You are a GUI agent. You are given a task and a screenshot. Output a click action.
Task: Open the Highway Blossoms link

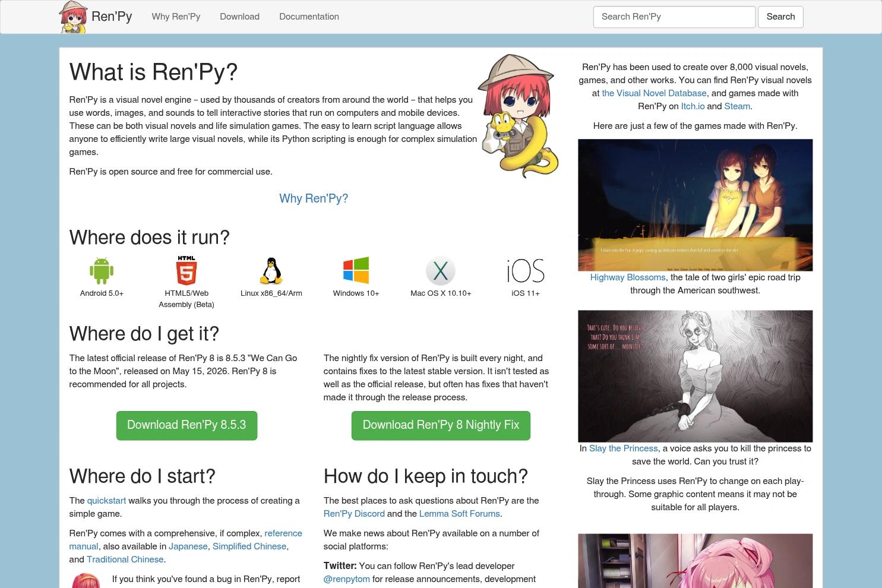(x=628, y=277)
